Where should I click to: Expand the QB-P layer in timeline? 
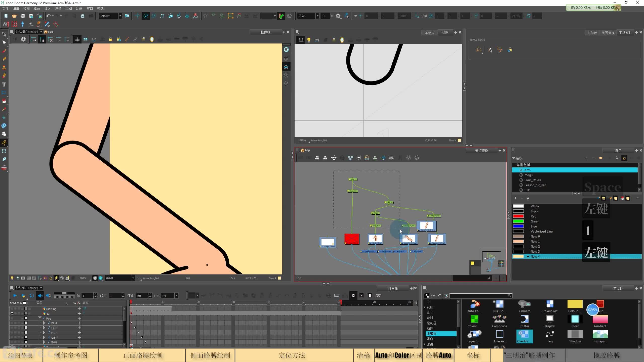tap(44, 337)
